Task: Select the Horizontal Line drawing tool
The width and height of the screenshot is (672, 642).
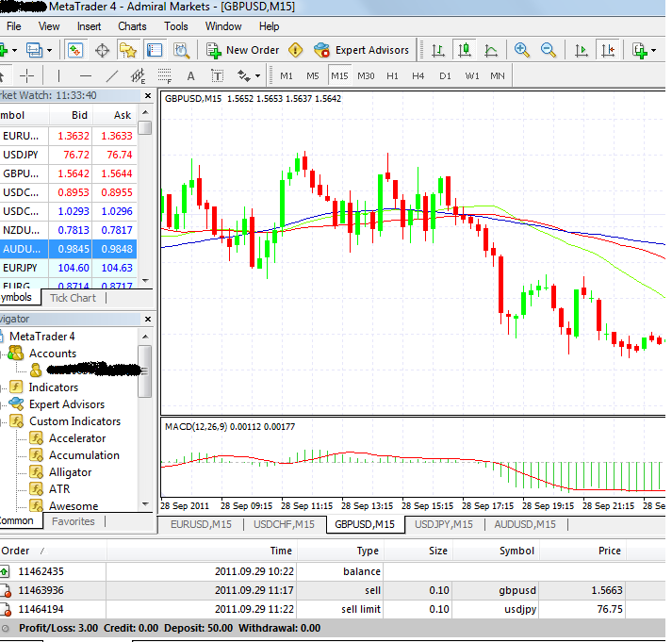Action: (85, 75)
